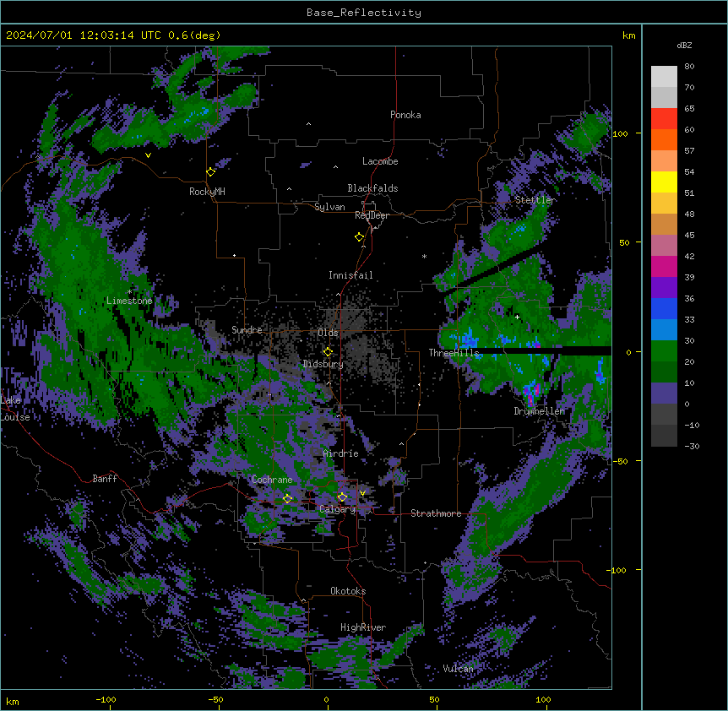
Task: Click the yellow diamond marker south of RedDeer
Action: [x=360, y=237]
